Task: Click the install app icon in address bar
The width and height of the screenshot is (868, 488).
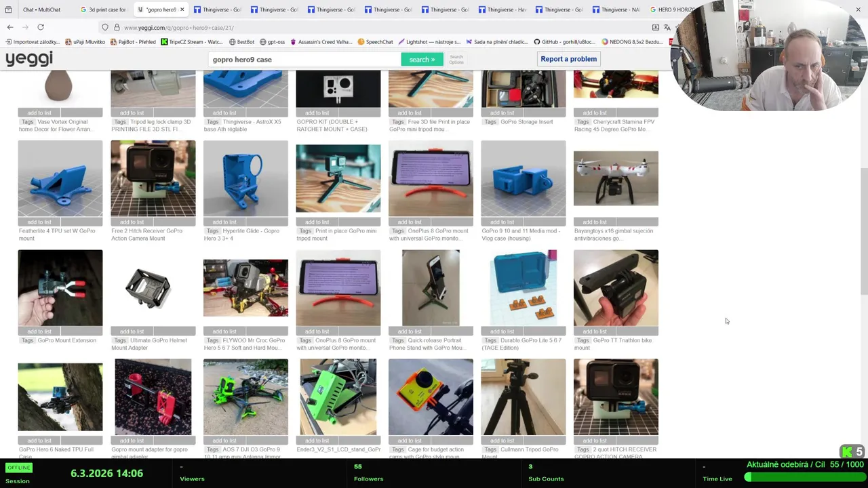Action: [655, 27]
